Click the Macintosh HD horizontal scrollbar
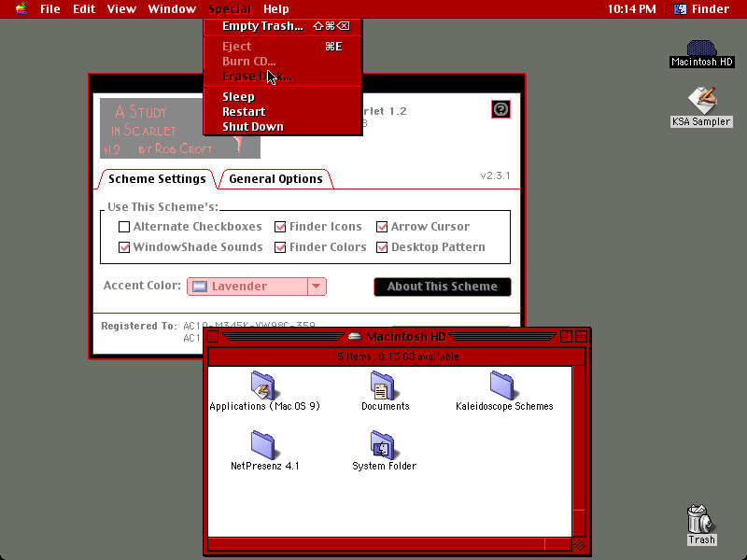747x560 pixels. click(390, 544)
